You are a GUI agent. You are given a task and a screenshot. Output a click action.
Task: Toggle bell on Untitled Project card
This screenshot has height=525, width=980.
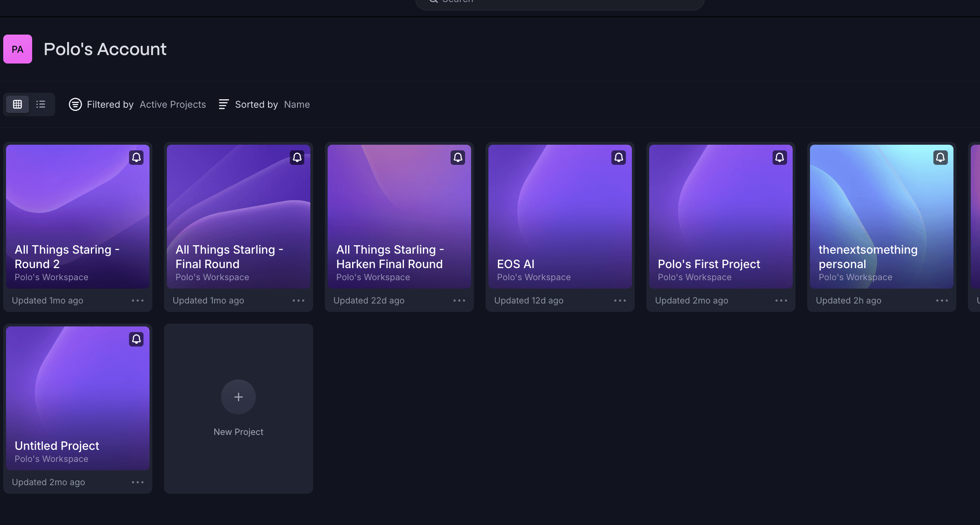click(136, 339)
